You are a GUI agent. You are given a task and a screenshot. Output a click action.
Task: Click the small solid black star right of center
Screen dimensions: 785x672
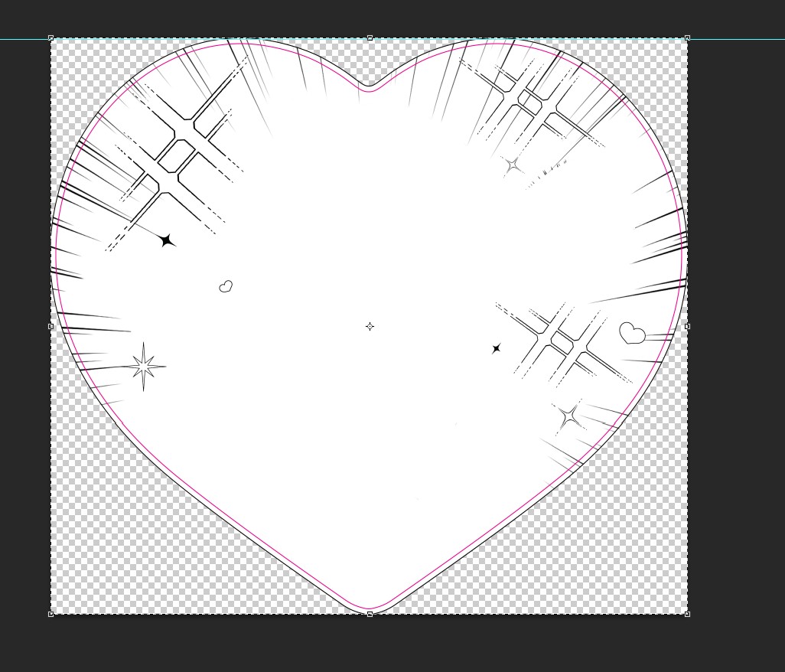497,348
